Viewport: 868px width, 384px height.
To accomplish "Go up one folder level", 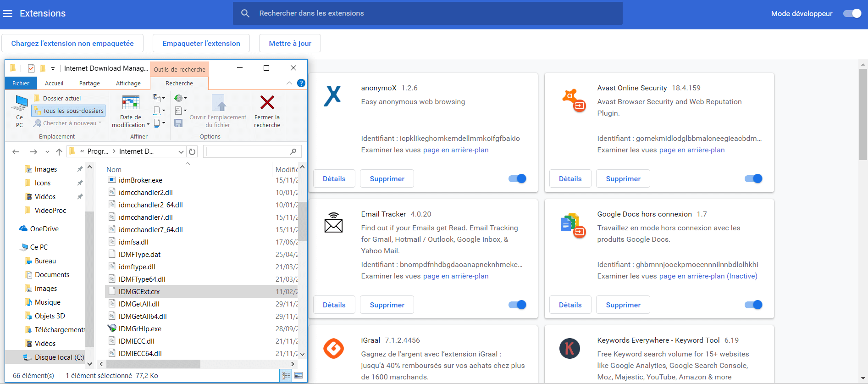I will (59, 152).
